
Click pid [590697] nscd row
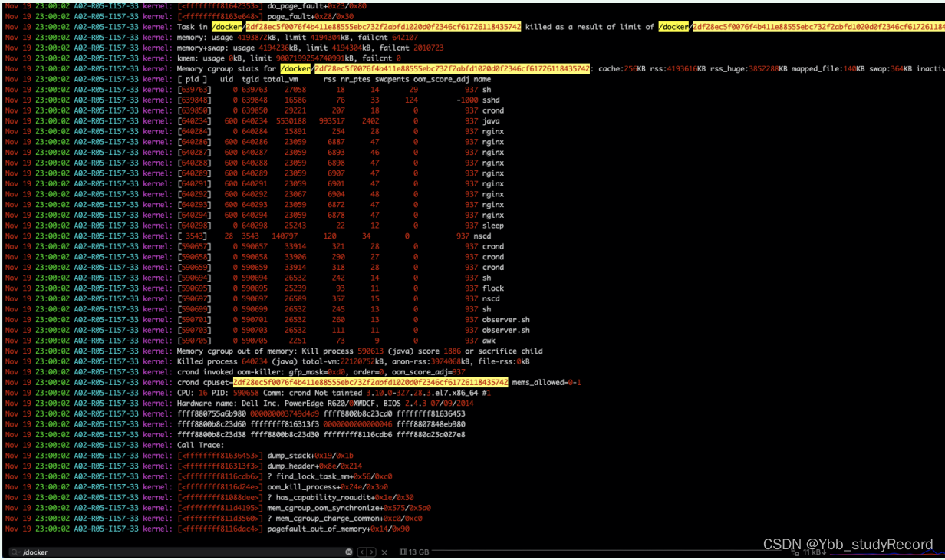pos(194,298)
